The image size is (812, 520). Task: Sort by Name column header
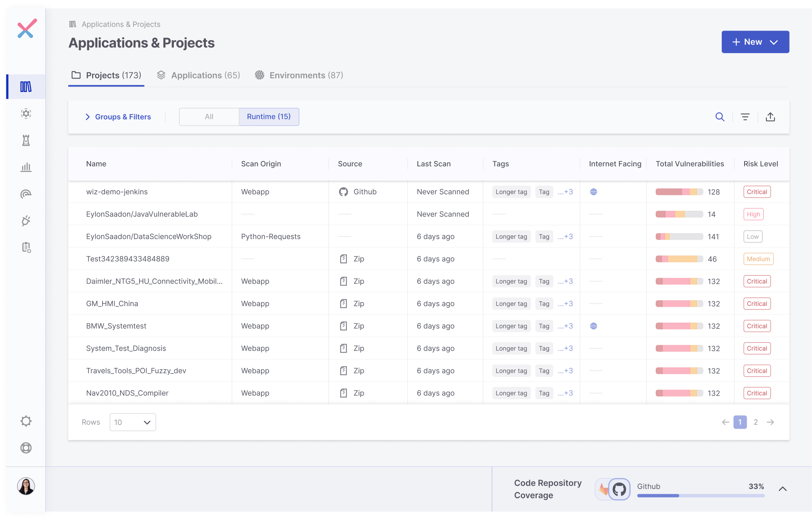coord(96,164)
